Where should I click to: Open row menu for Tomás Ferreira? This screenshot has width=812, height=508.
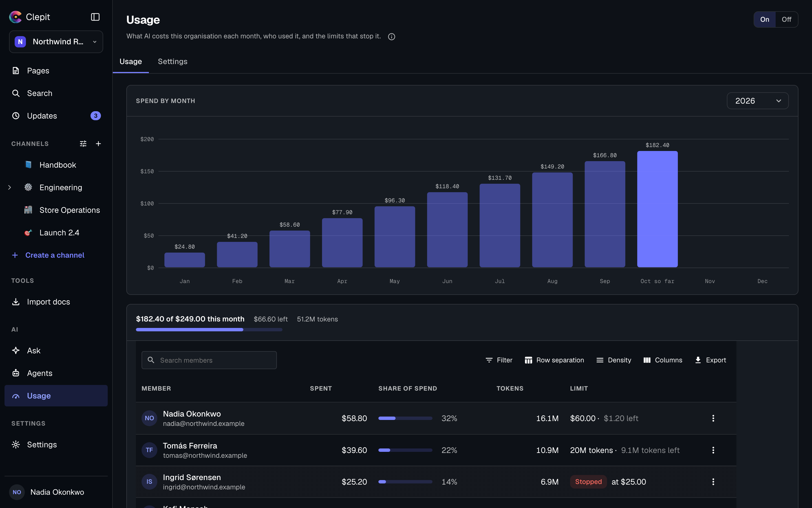coord(713,450)
